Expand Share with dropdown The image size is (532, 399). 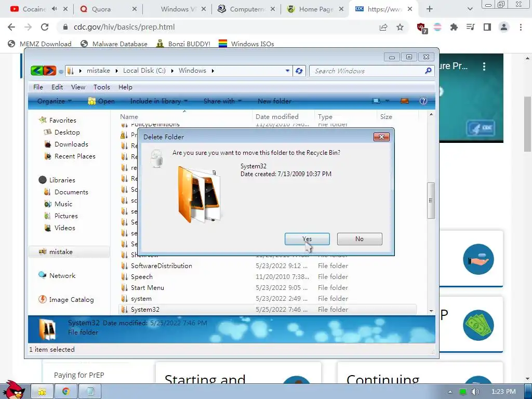click(222, 101)
